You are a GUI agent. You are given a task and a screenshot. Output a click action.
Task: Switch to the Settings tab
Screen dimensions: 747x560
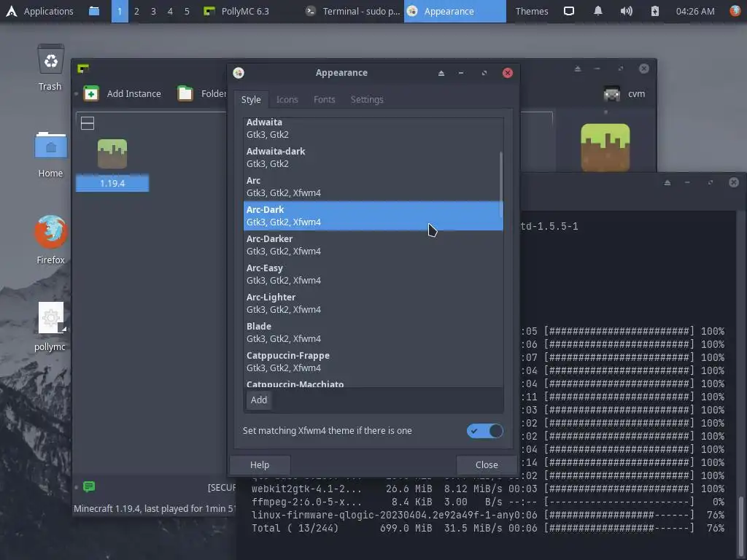click(367, 99)
